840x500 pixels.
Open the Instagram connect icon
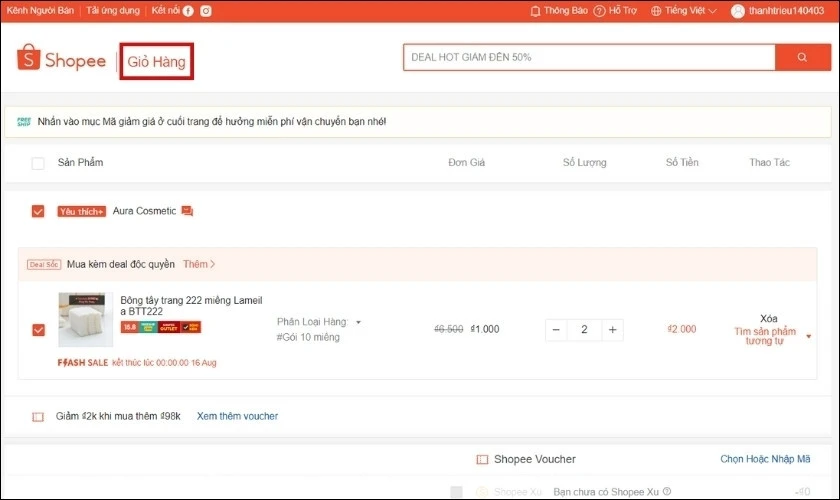pos(206,11)
